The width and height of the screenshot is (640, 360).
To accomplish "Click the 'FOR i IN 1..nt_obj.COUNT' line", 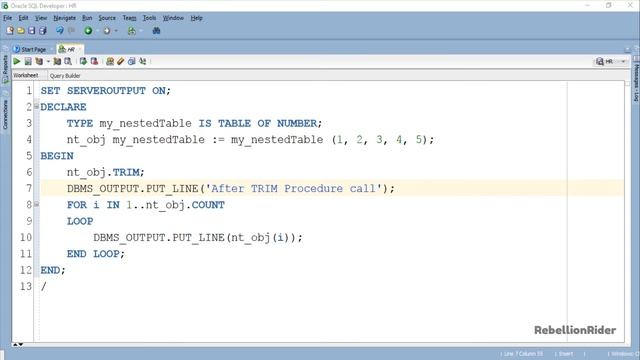I will (x=146, y=205).
